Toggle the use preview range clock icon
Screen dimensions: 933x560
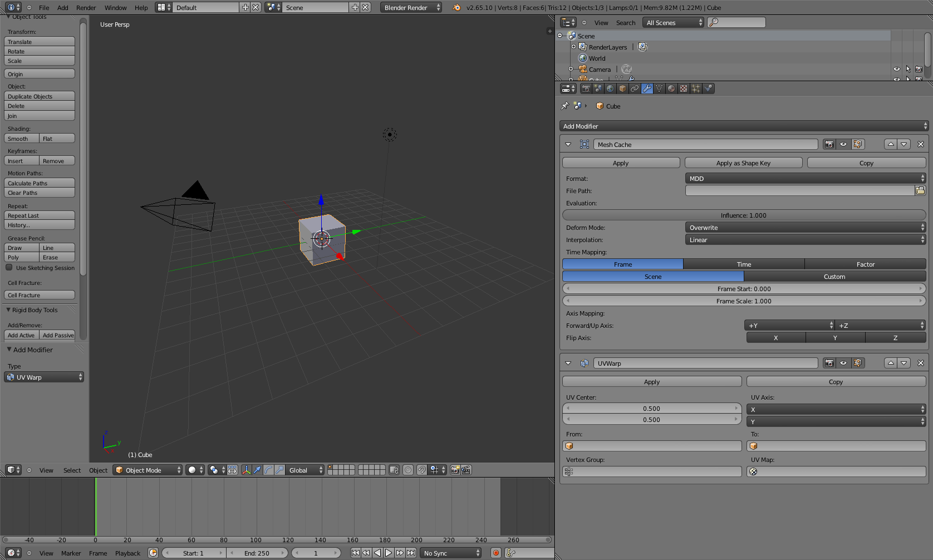click(153, 553)
